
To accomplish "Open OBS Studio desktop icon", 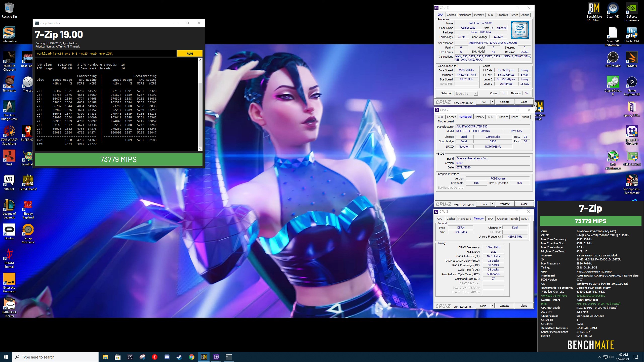I will coord(613,60).
